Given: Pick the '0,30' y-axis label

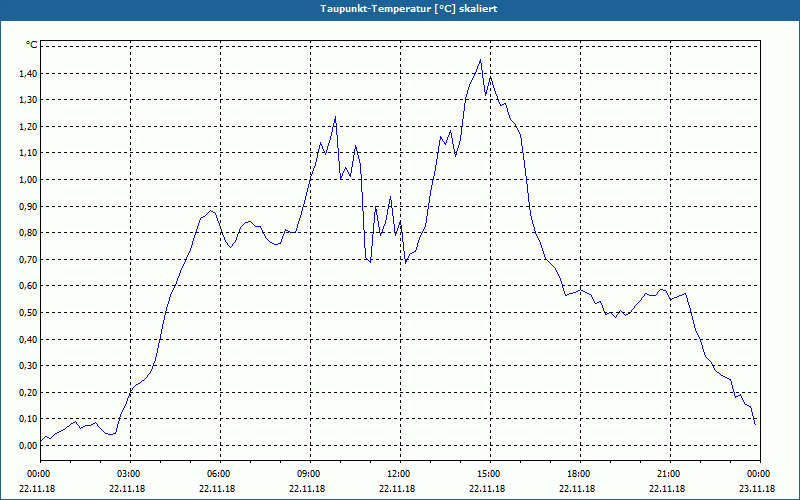Looking at the screenshot, I should [x=29, y=366].
